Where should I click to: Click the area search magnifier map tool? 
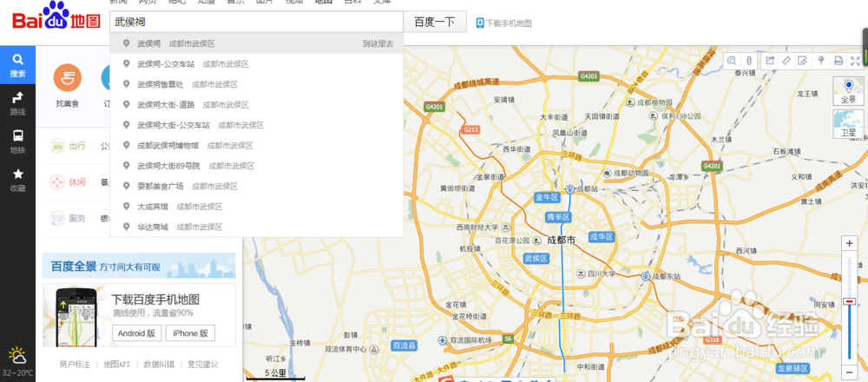pyautogui.click(x=732, y=61)
